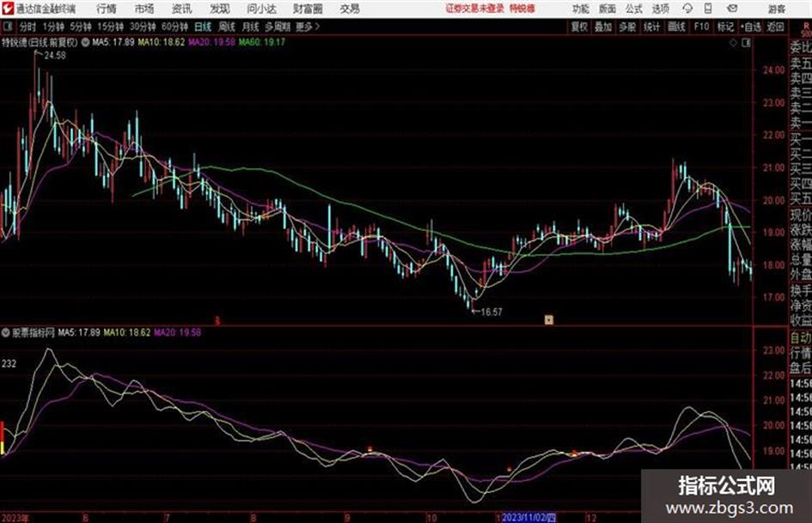Click the red 证券交易未登录 login notice
This screenshot has width=812, height=523.
475,9
